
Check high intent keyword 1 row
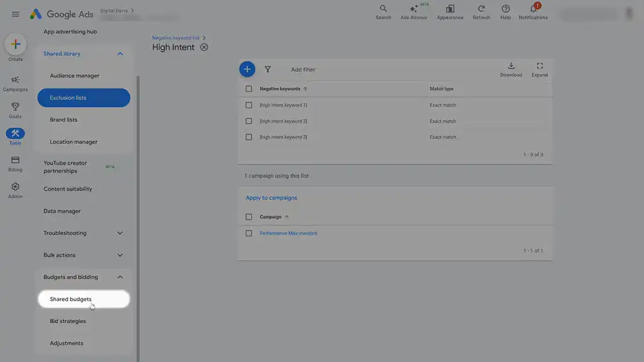(x=249, y=105)
